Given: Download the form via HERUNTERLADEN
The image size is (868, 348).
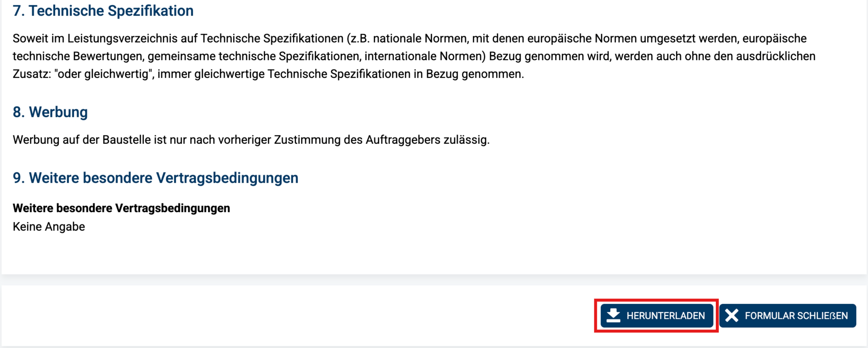Looking at the screenshot, I should click(x=657, y=315).
